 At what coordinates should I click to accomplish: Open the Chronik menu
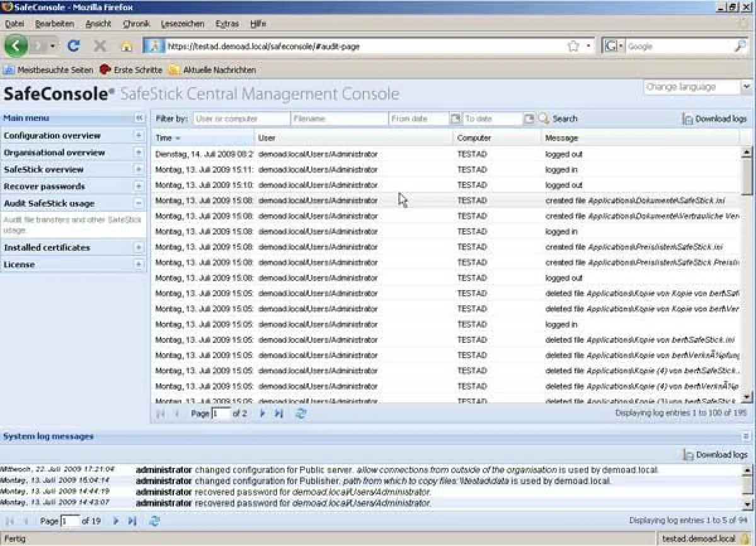(136, 23)
